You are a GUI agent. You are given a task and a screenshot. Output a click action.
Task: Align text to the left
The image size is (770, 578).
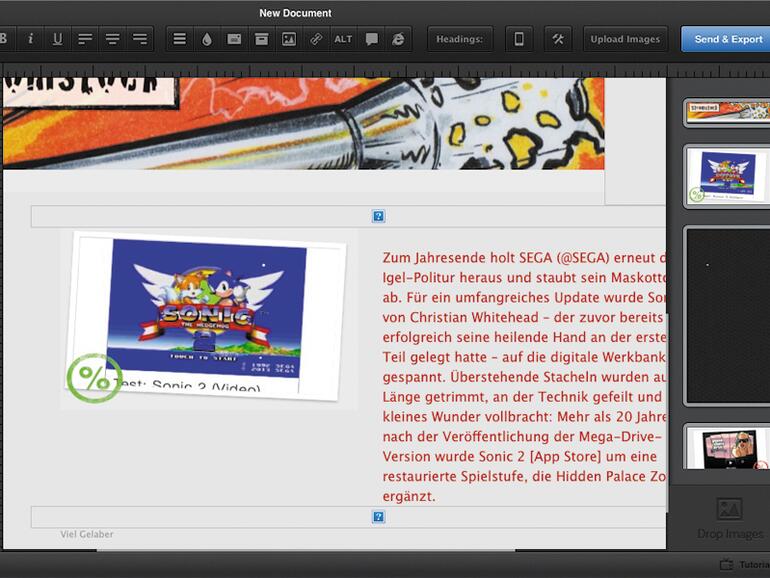point(85,39)
